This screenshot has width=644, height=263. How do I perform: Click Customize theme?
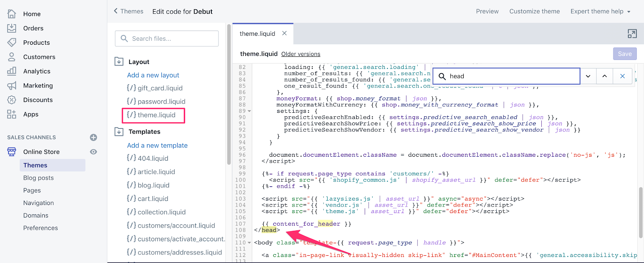pos(535,11)
